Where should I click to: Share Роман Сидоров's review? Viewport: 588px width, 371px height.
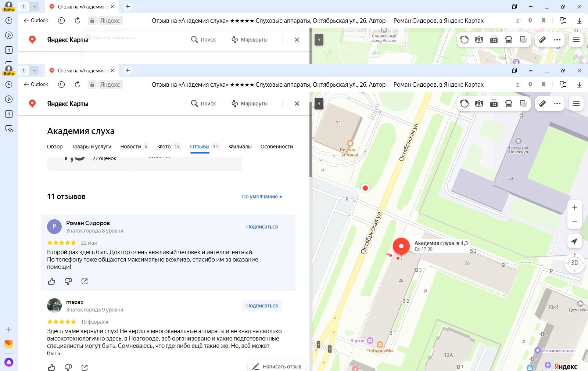pos(85,281)
